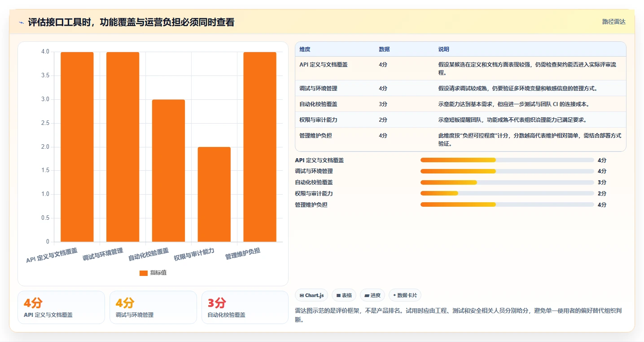644x342 pixels.
Task: Click the 2分 value after the progress bar
Action: point(602,194)
